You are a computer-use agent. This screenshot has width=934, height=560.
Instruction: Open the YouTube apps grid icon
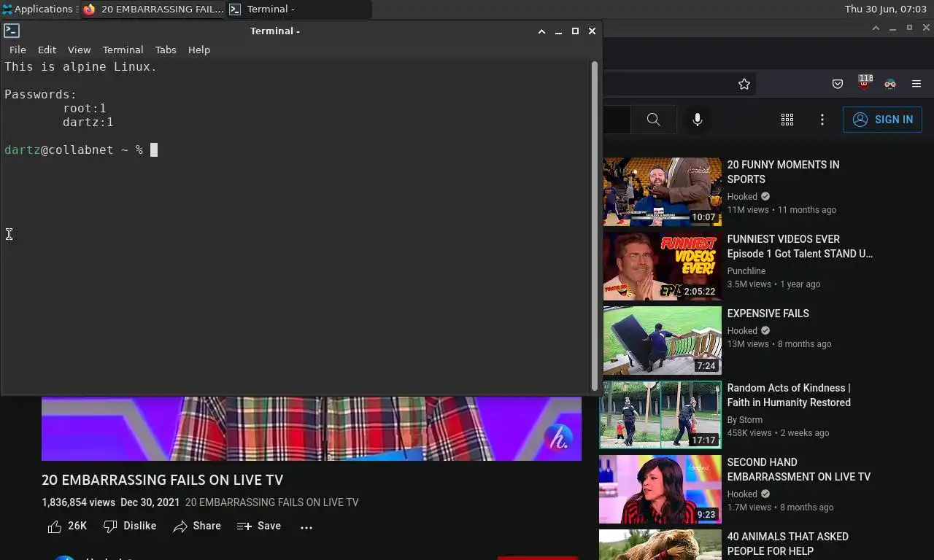click(787, 120)
